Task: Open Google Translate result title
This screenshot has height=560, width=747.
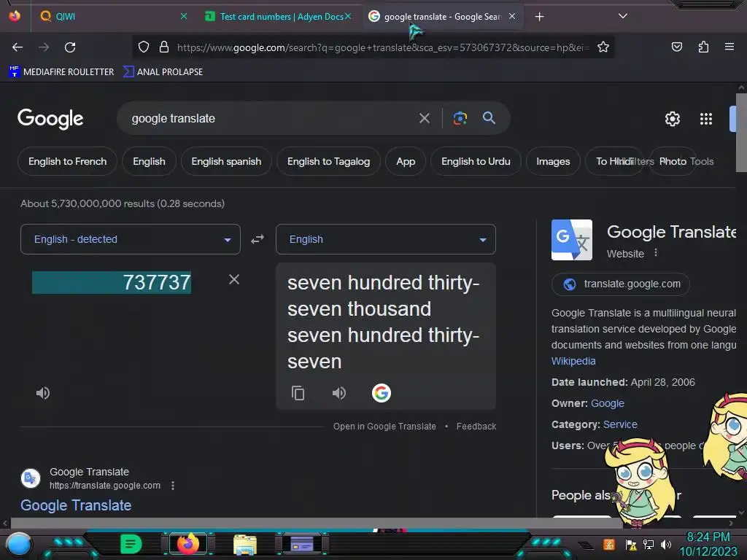Action: [76, 505]
